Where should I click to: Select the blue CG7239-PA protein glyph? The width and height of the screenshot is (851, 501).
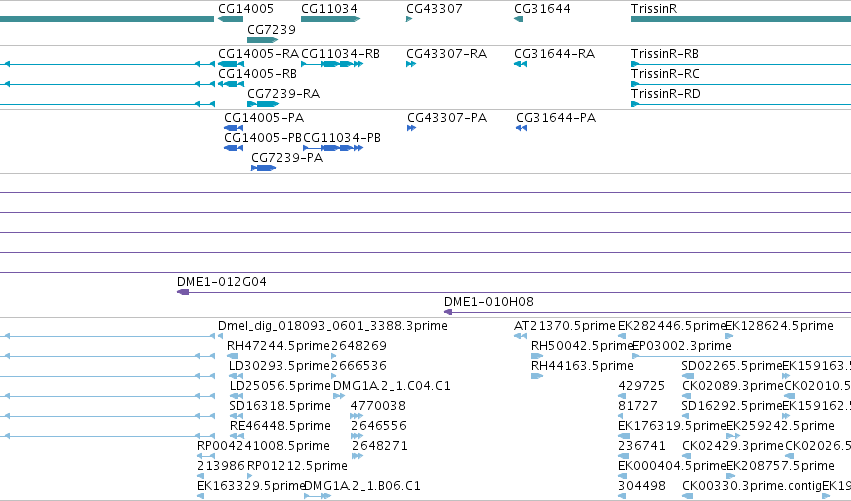click(x=264, y=168)
